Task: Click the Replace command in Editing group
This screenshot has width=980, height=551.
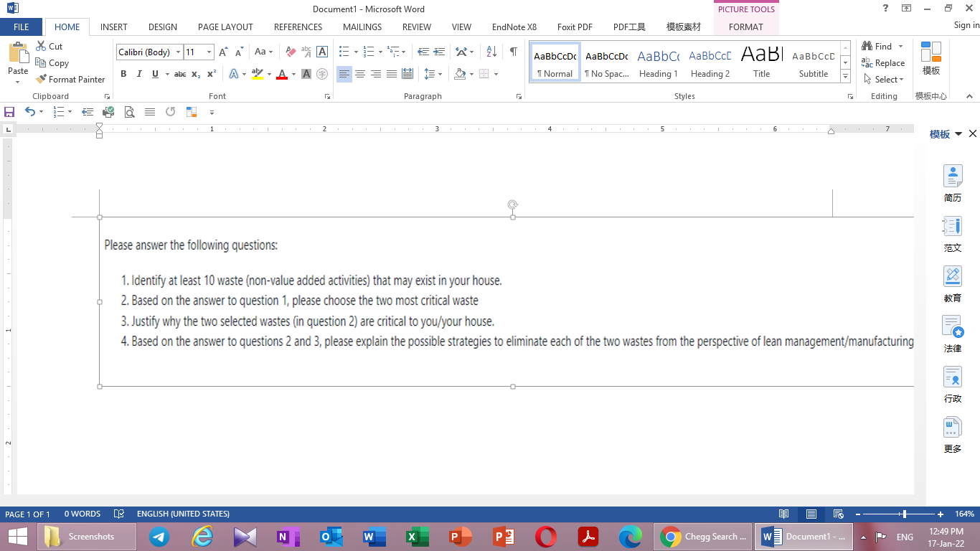Action: (883, 62)
